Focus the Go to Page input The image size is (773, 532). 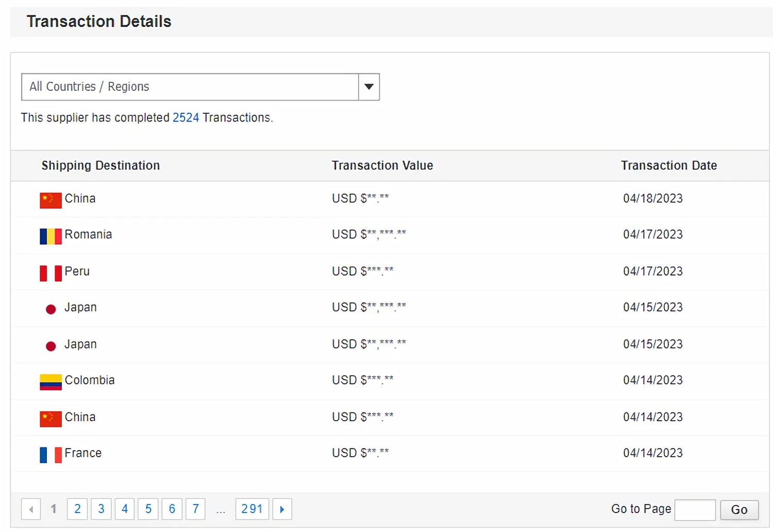click(695, 510)
